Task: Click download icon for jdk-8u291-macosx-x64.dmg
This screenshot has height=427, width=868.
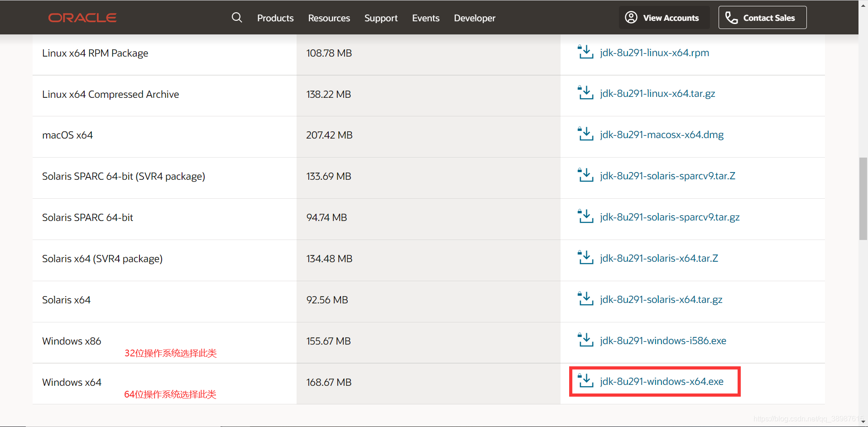Action: point(585,134)
